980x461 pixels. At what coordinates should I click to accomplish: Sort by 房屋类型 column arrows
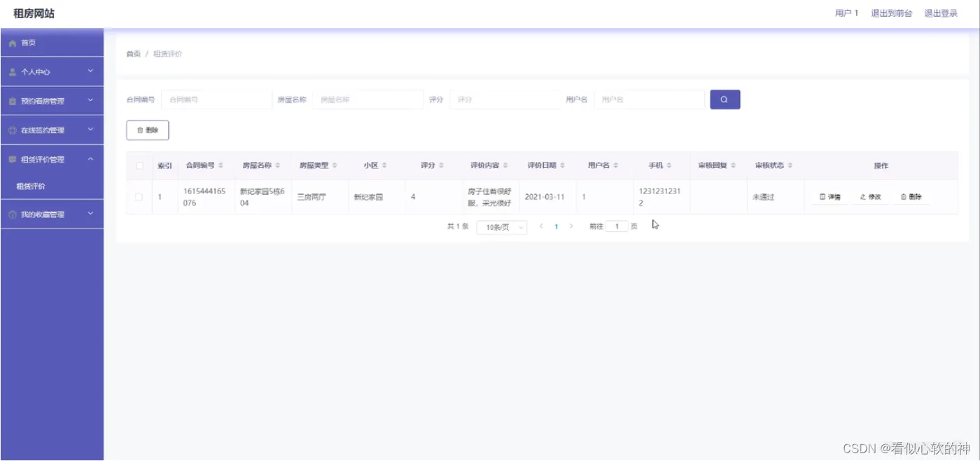(x=335, y=166)
